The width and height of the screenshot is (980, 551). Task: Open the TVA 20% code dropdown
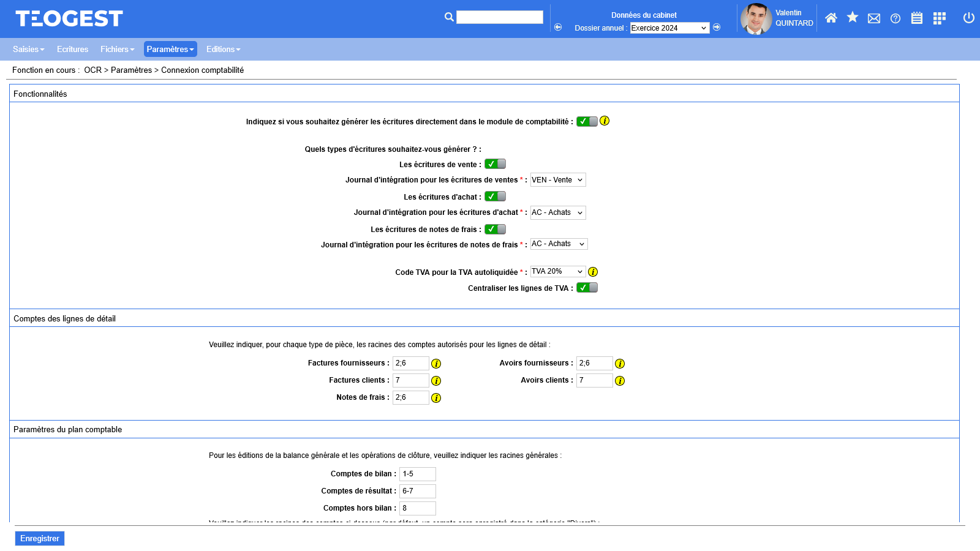(x=557, y=272)
